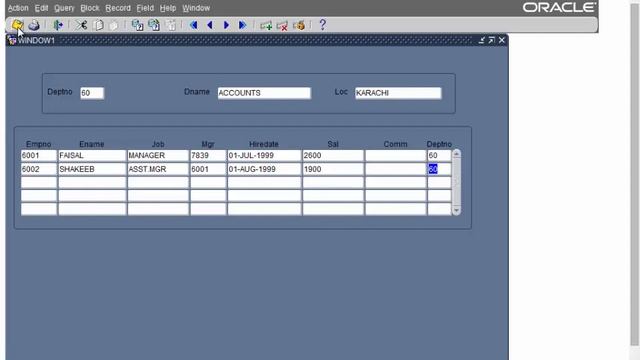Open the Query menu

click(64, 8)
